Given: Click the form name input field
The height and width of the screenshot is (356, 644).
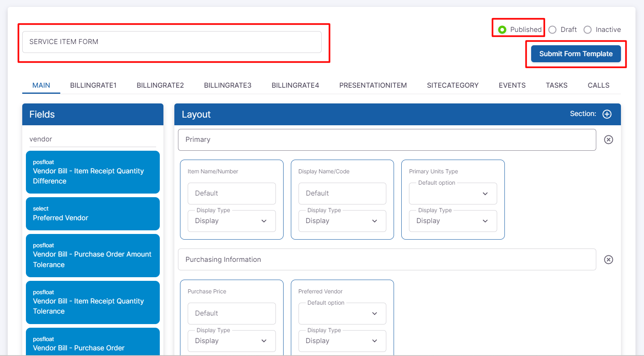Looking at the screenshot, I should (172, 42).
